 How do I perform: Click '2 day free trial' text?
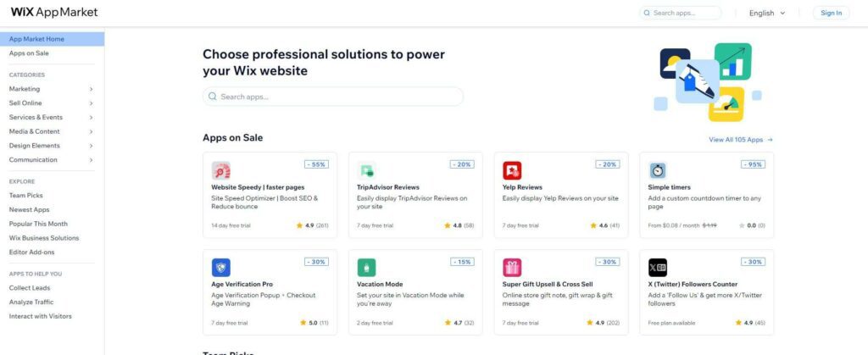tap(375, 323)
